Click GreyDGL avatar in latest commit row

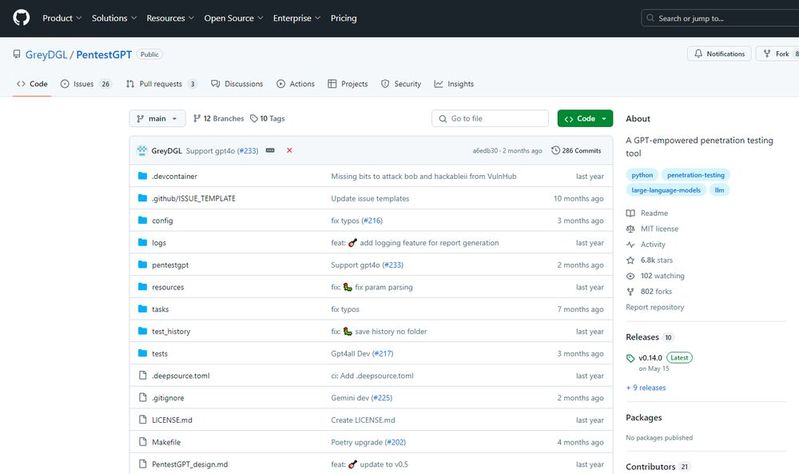pyautogui.click(x=142, y=150)
